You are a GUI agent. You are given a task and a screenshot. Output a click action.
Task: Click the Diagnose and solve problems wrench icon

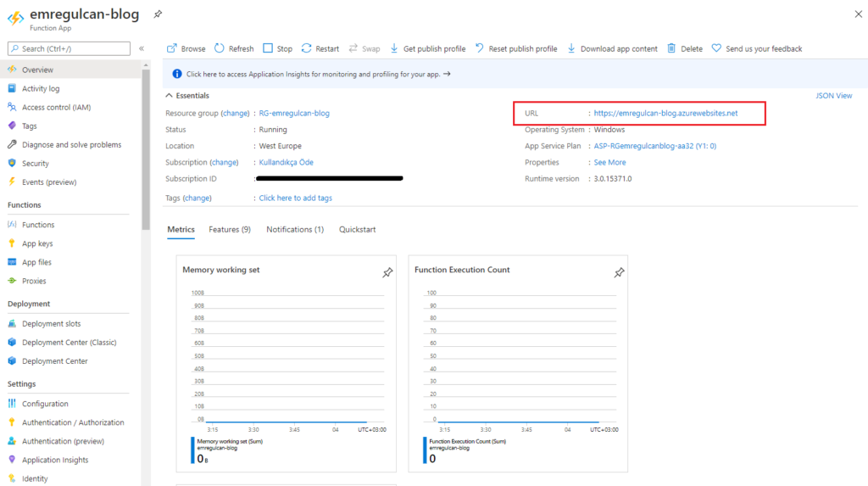tap(12, 145)
